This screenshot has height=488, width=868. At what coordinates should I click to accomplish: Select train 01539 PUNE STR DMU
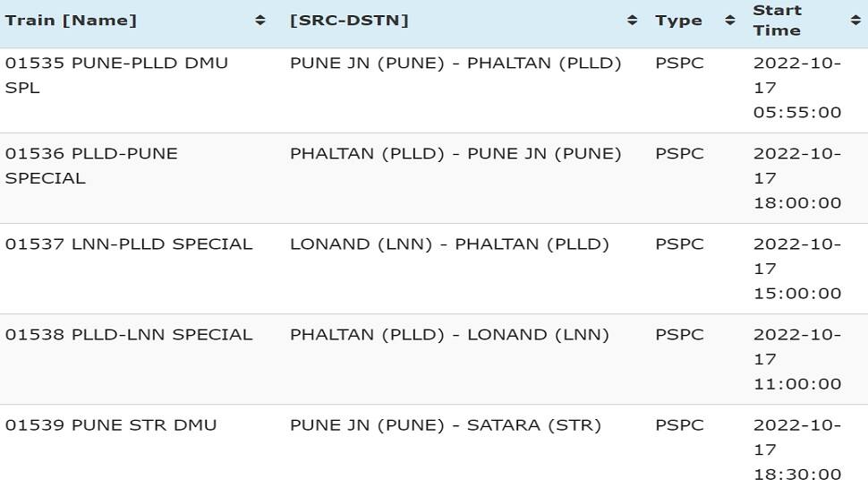coord(111,425)
